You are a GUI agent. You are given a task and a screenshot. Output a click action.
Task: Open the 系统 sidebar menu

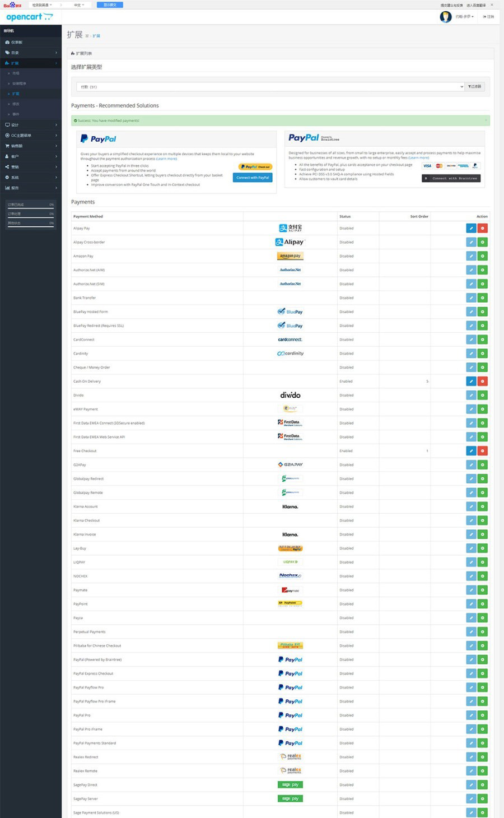(x=31, y=177)
